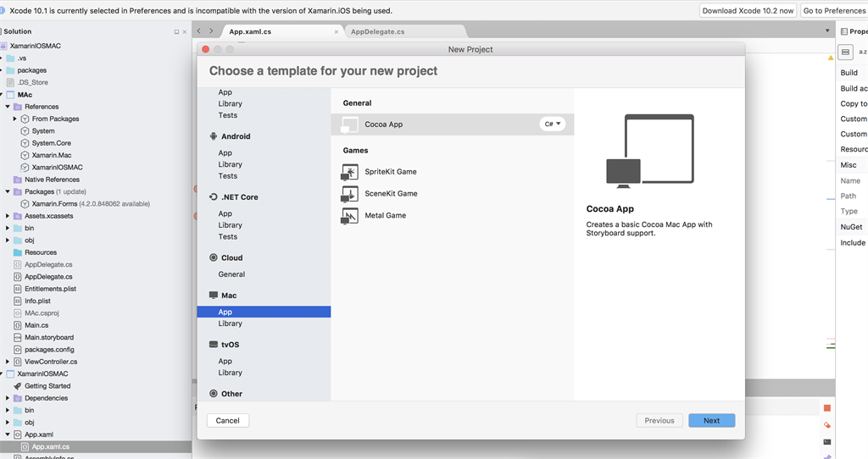Click the Getting Started rocket icon
The image size is (868, 459).
[x=18, y=386]
